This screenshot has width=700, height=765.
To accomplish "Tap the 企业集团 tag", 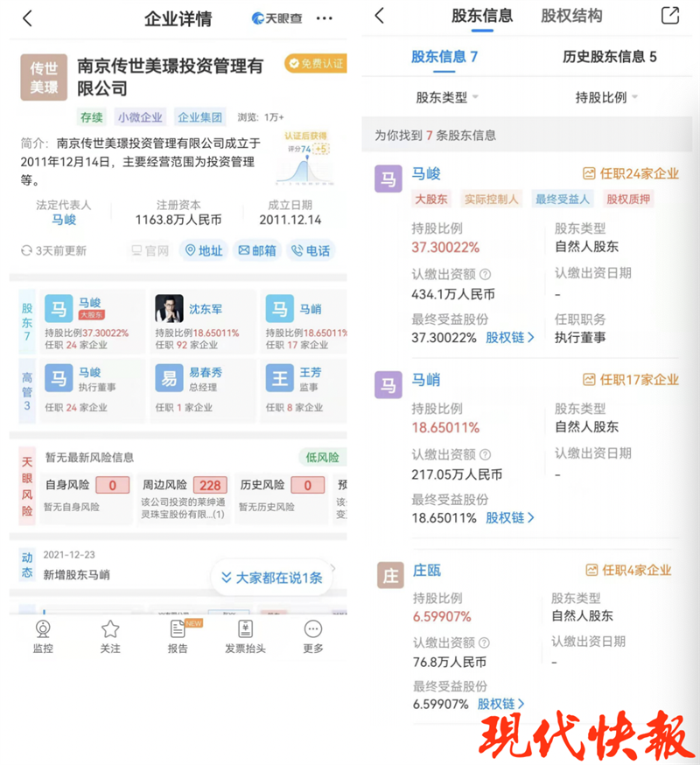I will point(199,117).
